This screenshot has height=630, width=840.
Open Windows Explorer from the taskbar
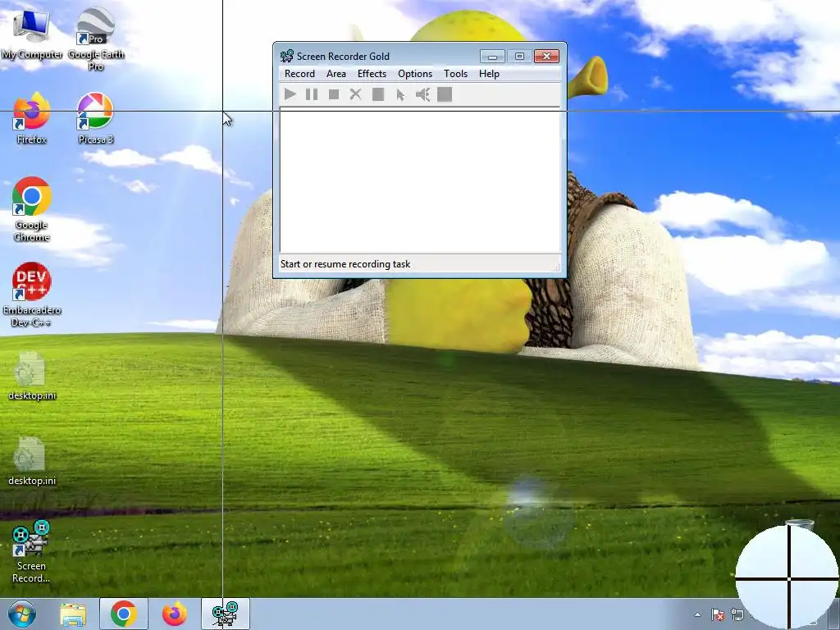point(73,614)
